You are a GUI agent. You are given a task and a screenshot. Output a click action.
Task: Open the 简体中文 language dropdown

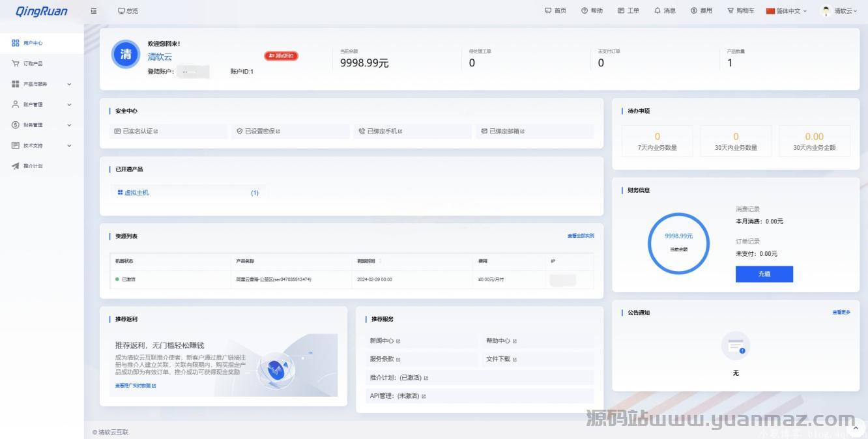click(787, 11)
